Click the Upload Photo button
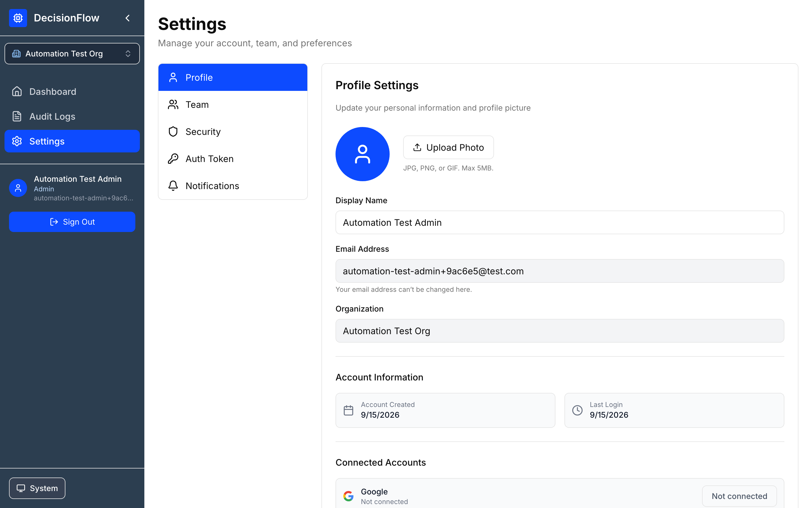 pos(448,148)
